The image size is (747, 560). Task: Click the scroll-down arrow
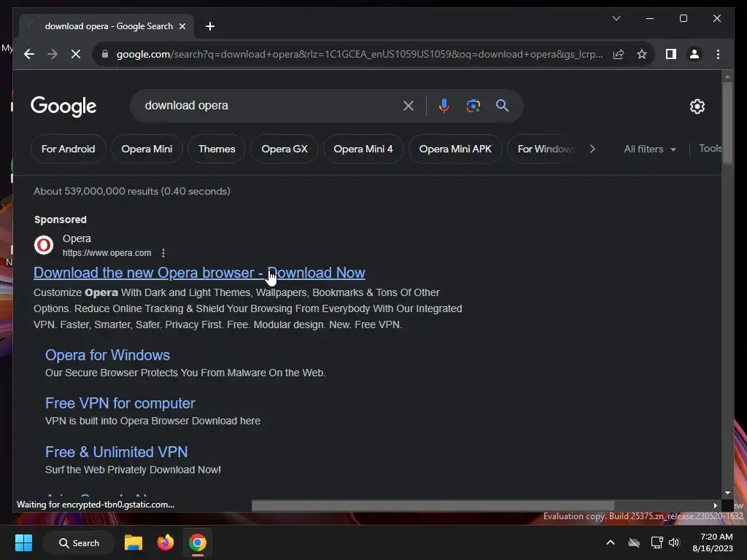pyautogui.click(x=727, y=493)
